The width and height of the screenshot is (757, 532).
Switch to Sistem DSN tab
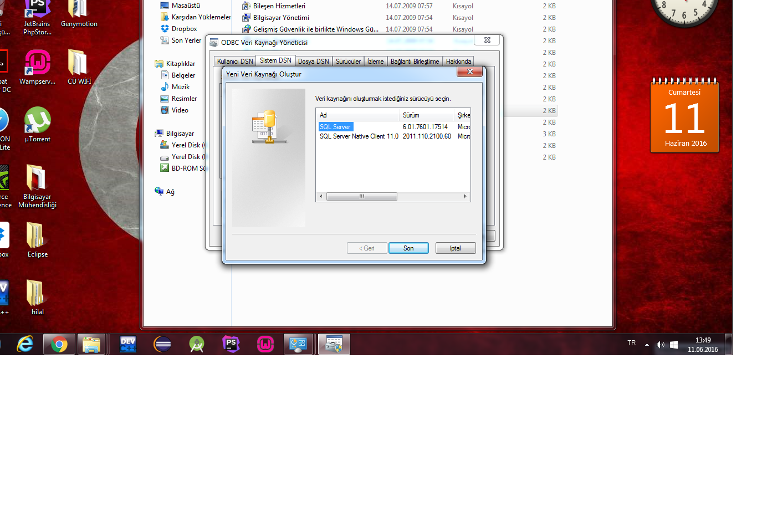[x=275, y=60]
